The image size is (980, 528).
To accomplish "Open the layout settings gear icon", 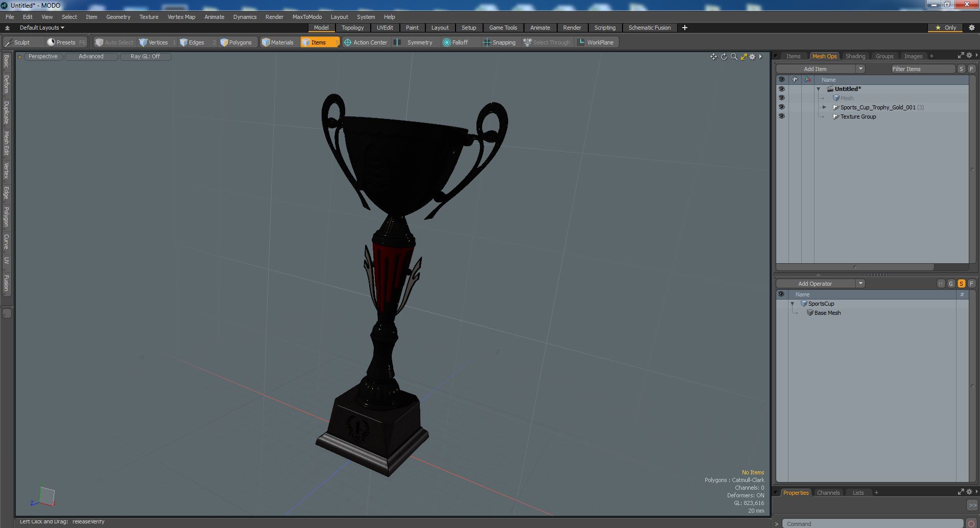I will click(x=971, y=28).
